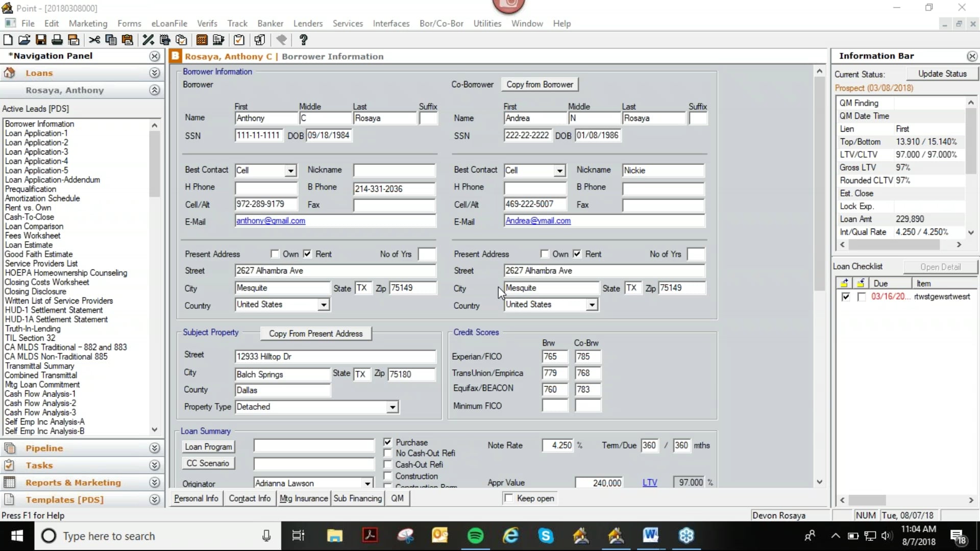Image resolution: width=980 pixels, height=551 pixels.
Task: Uncheck the Purchase checkbox in Loan Summary
Action: pos(387,442)
